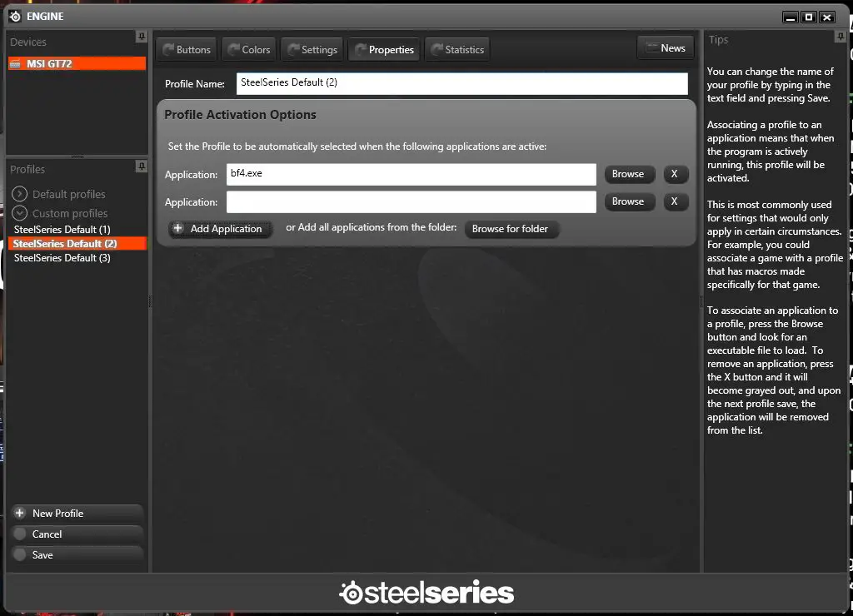This screenshot has width=853, height=616.
Task: Click X on the empty application row
Action: (676, 201)
